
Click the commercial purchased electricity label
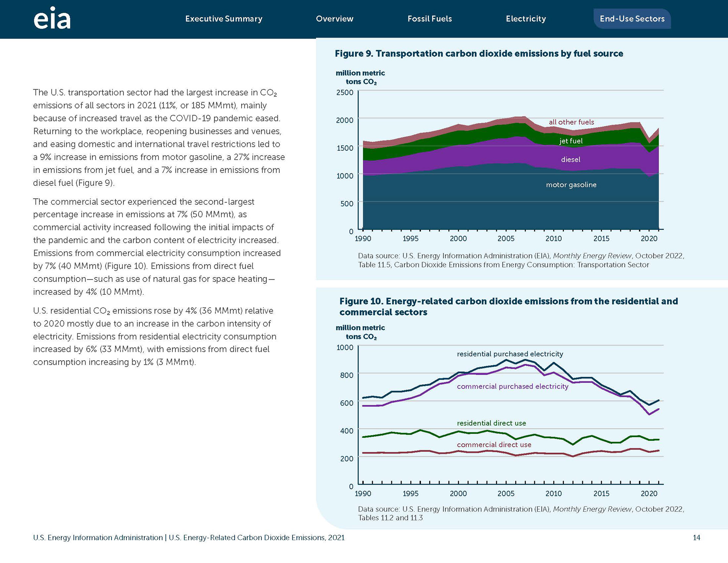513,386
